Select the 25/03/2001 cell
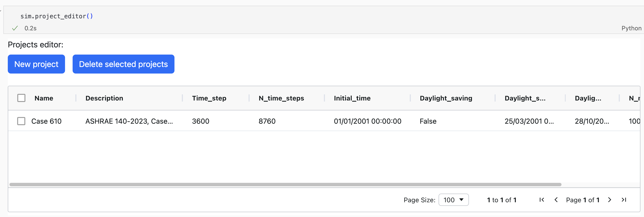Viewport: 644px width, 217px height. [x=529, y=121]
